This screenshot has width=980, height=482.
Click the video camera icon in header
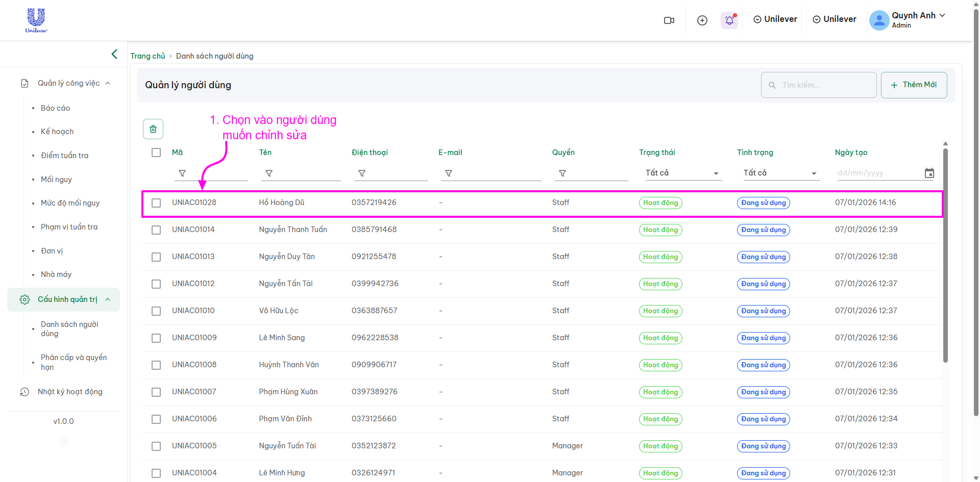669,20
